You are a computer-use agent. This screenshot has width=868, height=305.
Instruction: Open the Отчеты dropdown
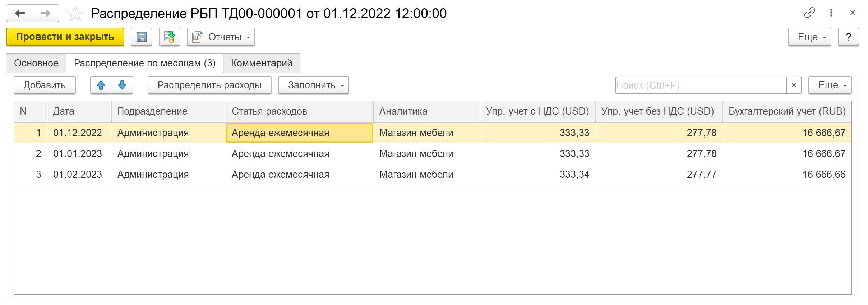(221, 37)
